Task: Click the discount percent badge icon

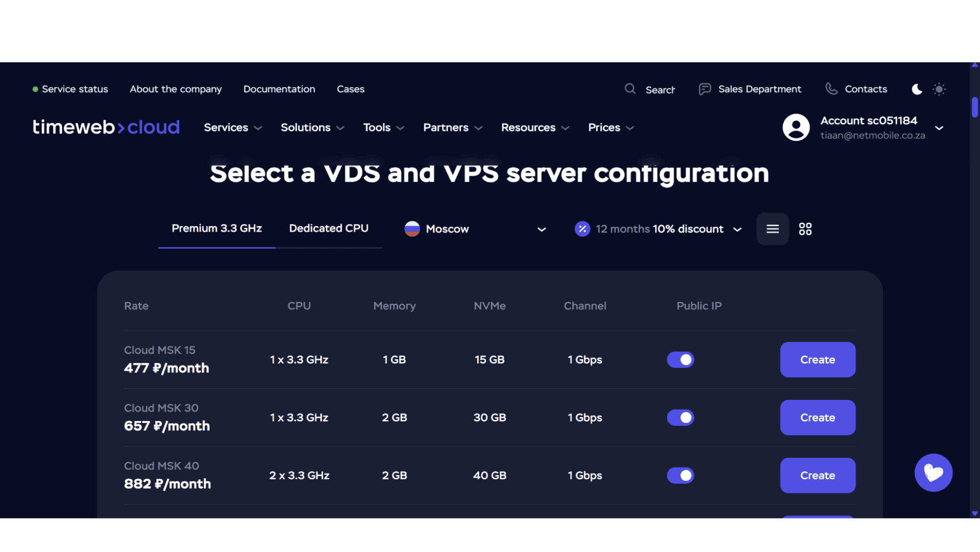Action: click(x=582, y=229)
